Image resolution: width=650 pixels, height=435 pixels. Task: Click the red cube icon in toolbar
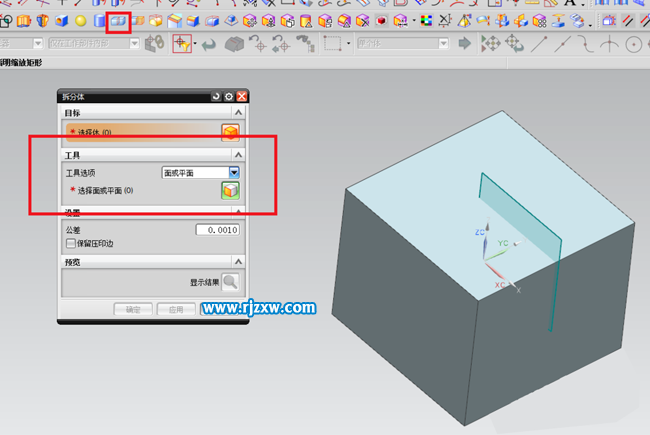point(382,21)
